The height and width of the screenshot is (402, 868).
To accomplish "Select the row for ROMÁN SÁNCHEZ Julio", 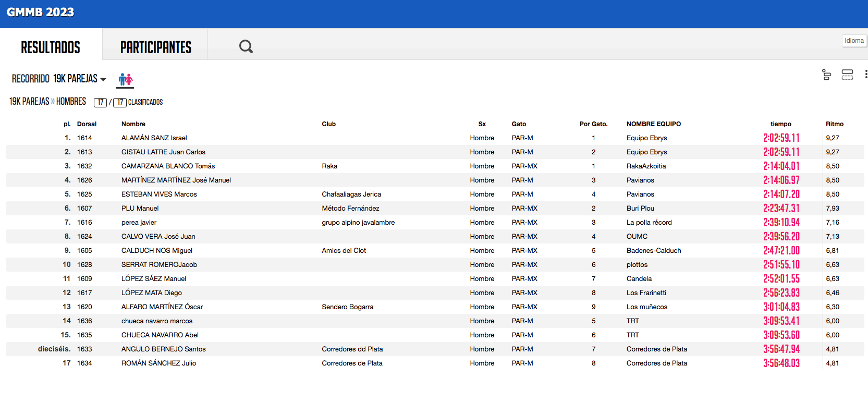I will (x=158, y=363).
